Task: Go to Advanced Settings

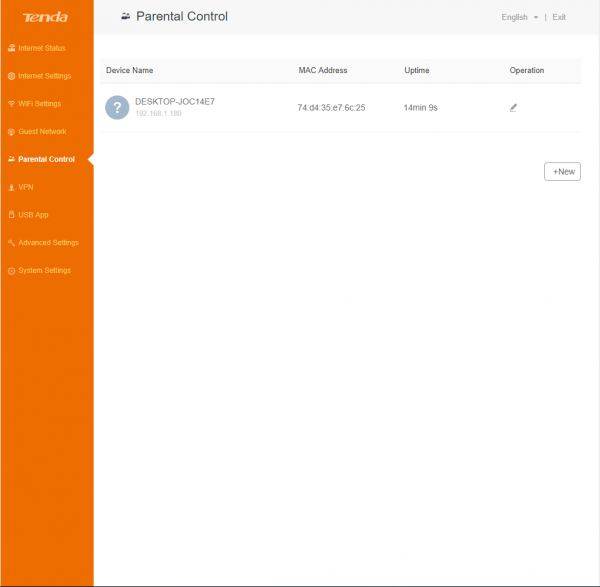Action: coord(48,243)
